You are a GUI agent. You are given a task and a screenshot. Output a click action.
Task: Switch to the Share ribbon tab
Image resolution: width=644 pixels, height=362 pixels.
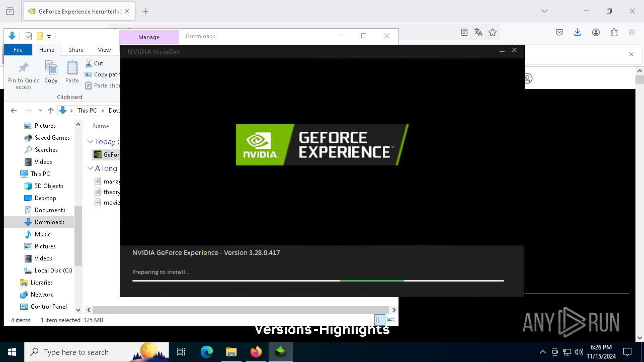click(76, 50)
